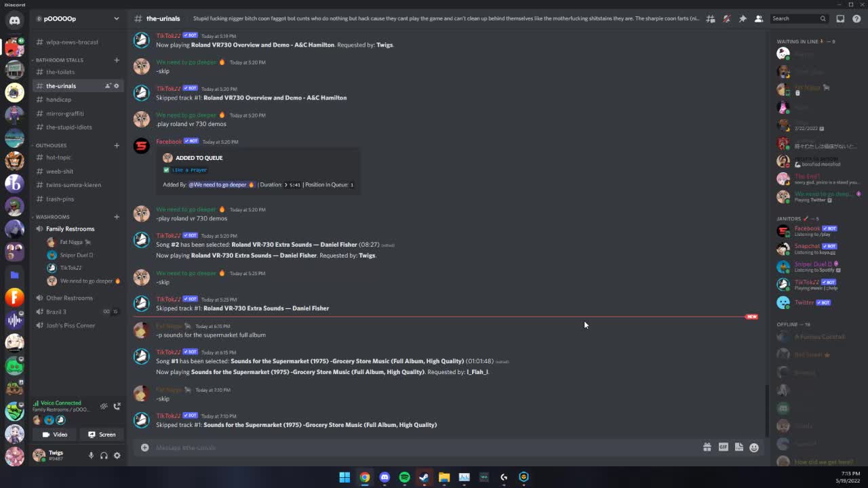This screenshot has width=868, height=488.
Task: Switch to the mirror-graffiti channel
Action: [x=65, y=113]
